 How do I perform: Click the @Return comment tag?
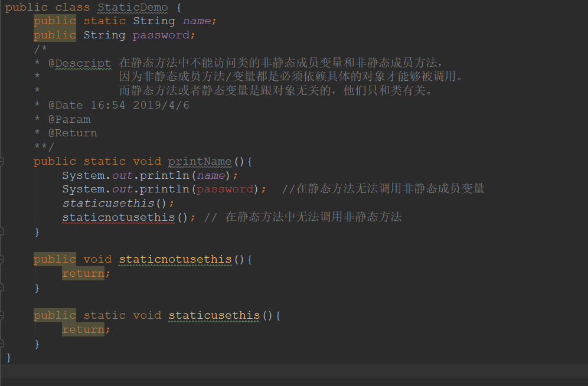[73, 133]
